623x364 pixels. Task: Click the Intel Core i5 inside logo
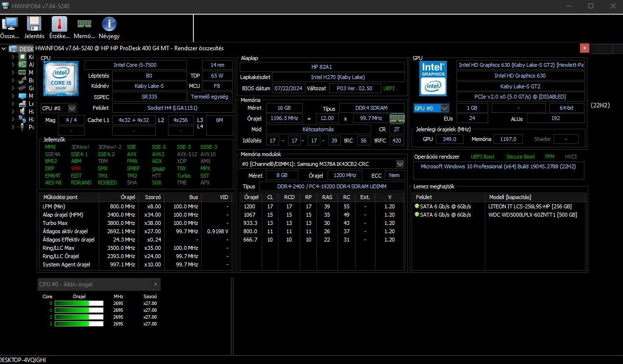pyautogui.click(x=61, y=79)
